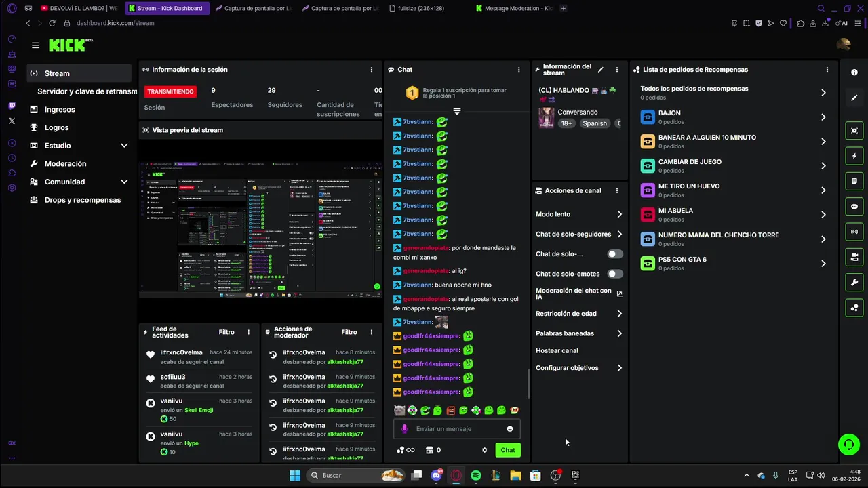Switch to Message Moderation browser tab

coord(514,8)
